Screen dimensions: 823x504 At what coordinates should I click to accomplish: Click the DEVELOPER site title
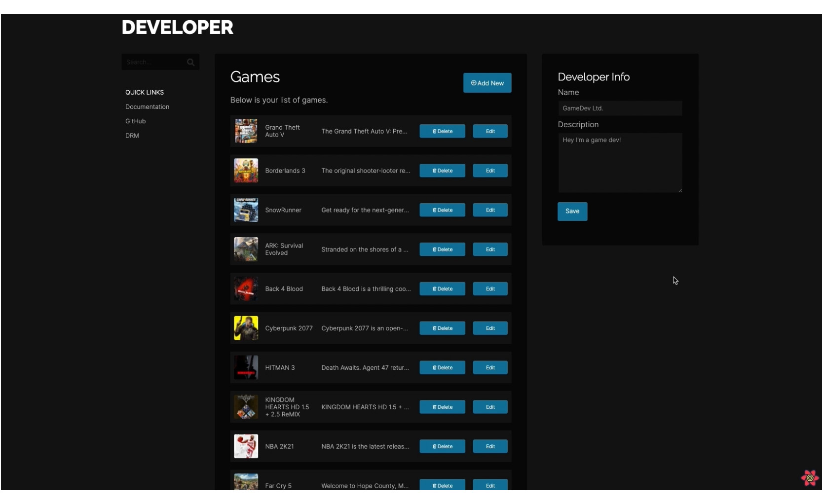pyautogui.click(x=178, y=28)
